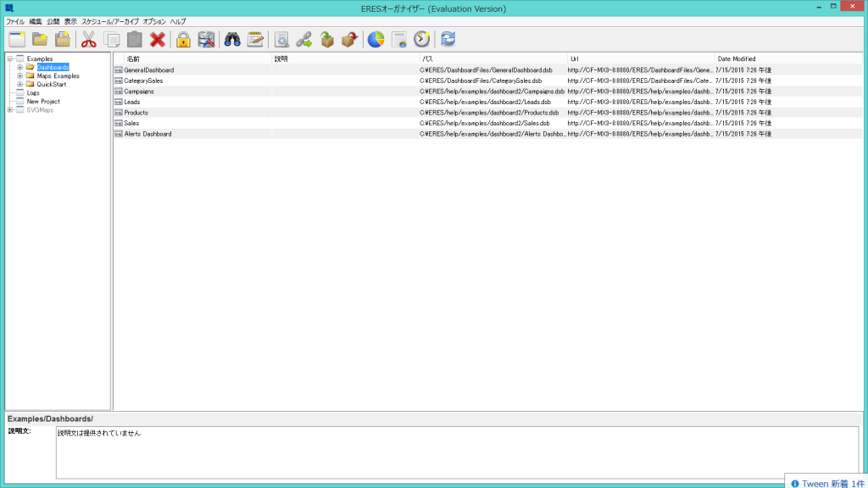Sort list by 名前 column header
868x488 pixels.
click(133, 59)
